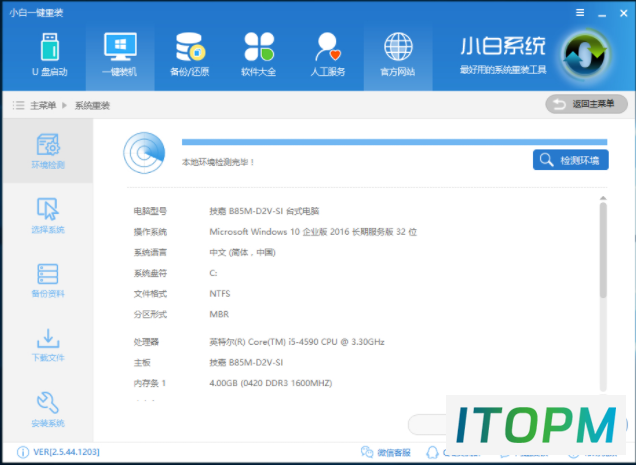The height and width of the screenshot is (465, 636).
Task: Open 备份/还原 database tab
Action: point(190,55)
